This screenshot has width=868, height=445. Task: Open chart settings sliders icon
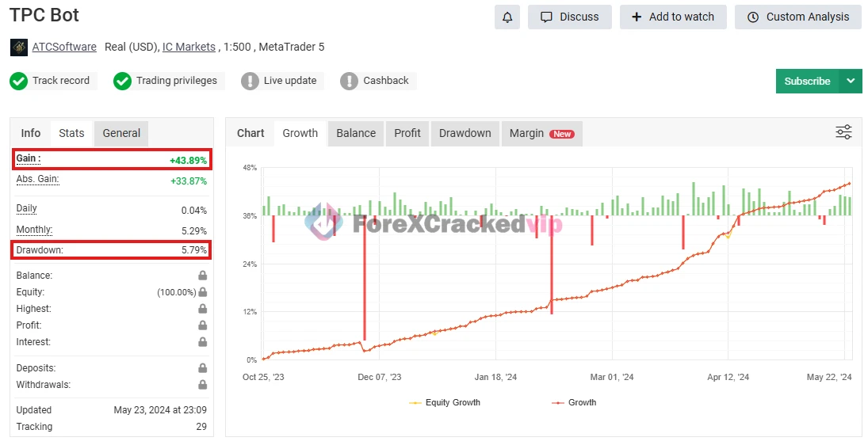point(843,132)
